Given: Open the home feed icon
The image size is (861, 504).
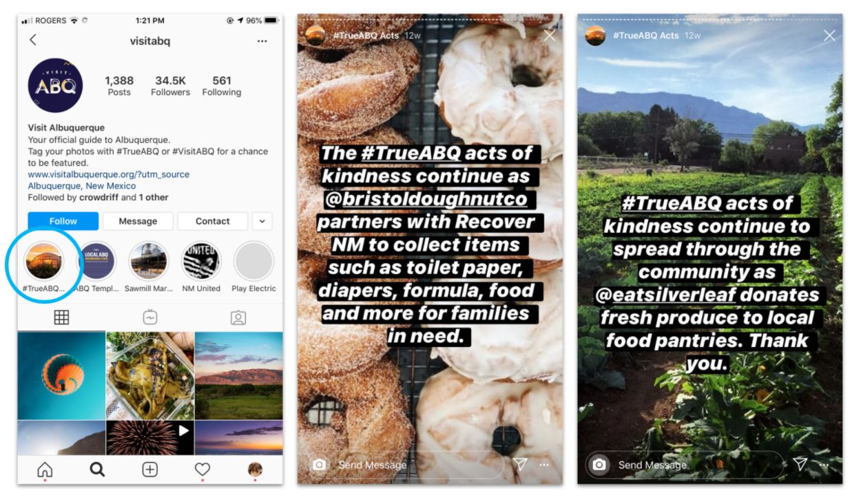Looking at the screenshot, I should 45,470.
